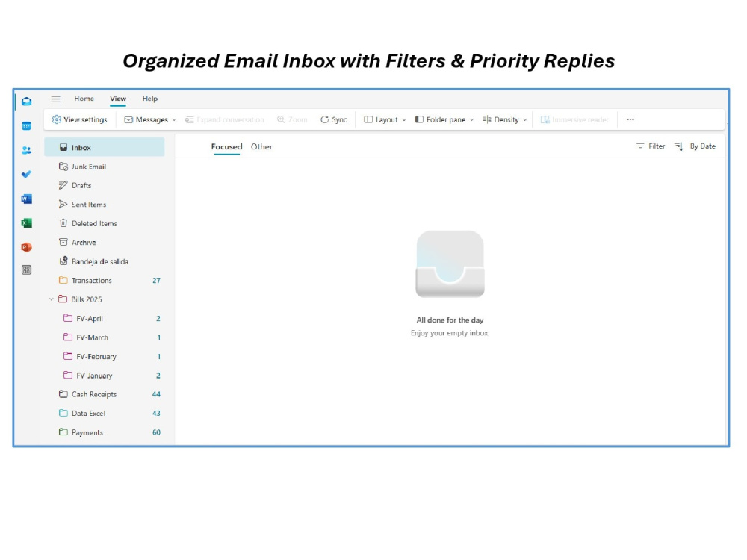Open the People contacts icon

point(27,150)
